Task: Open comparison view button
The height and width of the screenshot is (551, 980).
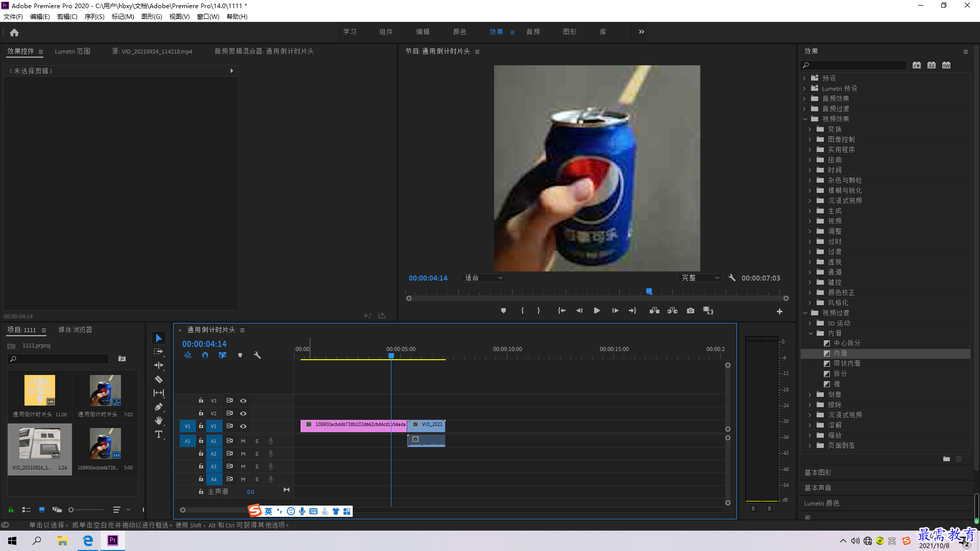Action: pos(708,311)
